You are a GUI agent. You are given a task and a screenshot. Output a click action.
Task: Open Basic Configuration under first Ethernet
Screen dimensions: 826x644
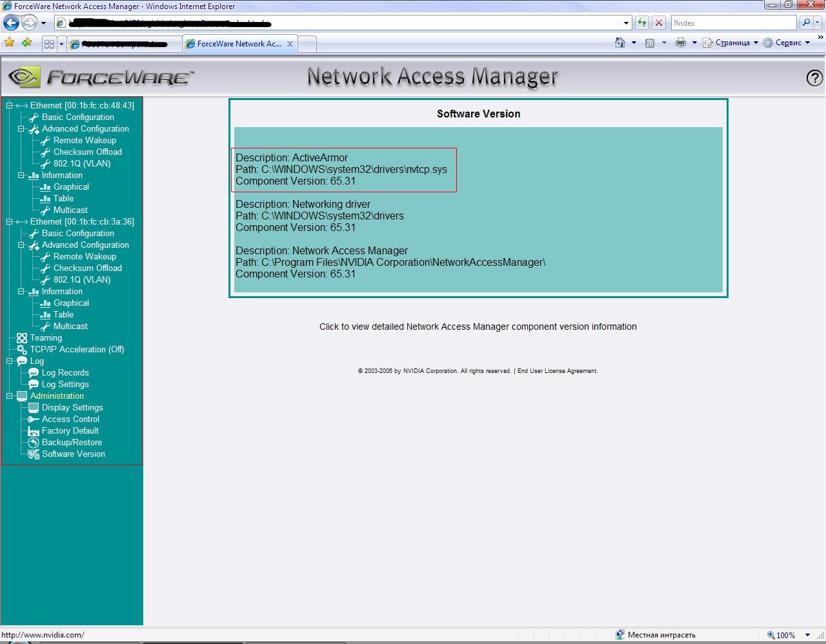[x=77, y=117]
